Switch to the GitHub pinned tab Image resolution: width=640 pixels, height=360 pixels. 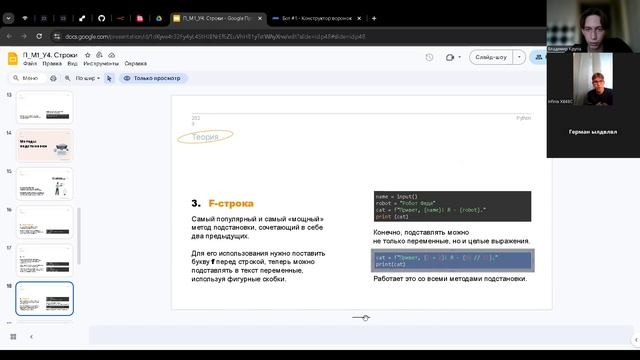click(101, 18)
